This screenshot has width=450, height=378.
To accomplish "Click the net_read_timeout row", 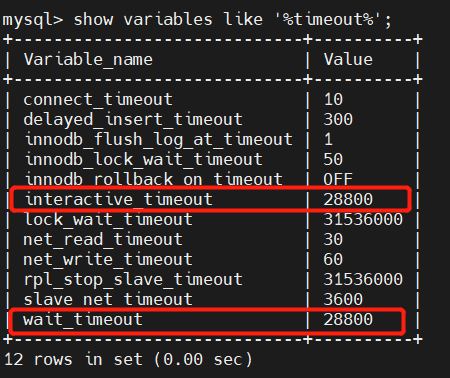I will pyautogui.click(x=213, y=240).
